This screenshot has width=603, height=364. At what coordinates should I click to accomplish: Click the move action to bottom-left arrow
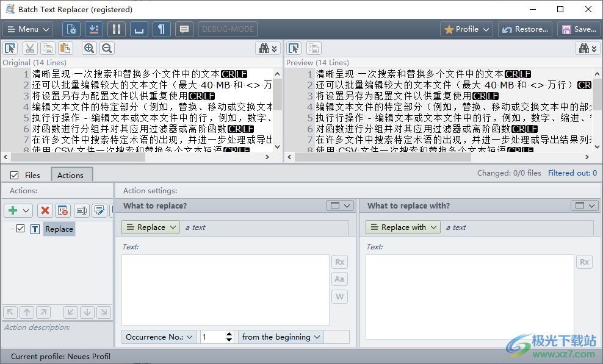coord(70,312)
